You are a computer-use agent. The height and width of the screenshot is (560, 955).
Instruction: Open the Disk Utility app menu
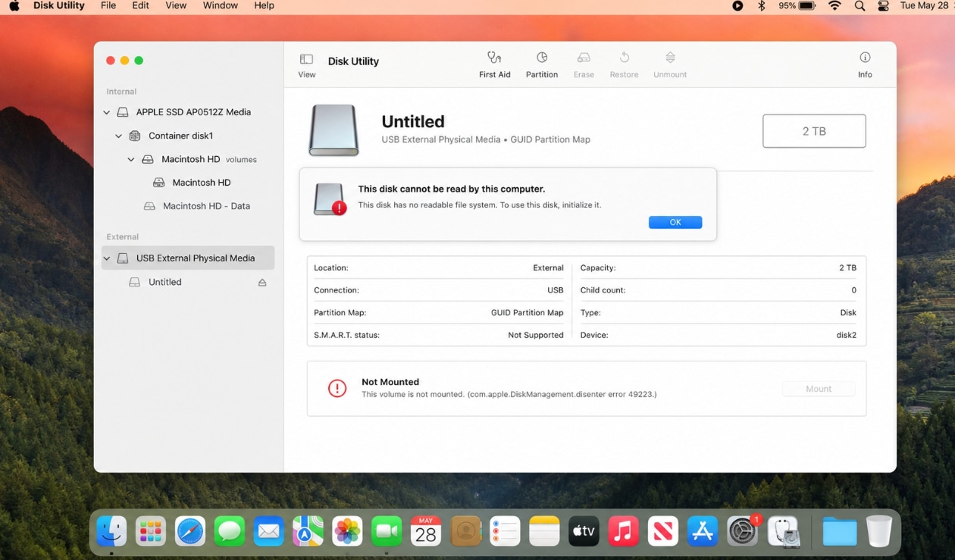(x=59, y=5)
